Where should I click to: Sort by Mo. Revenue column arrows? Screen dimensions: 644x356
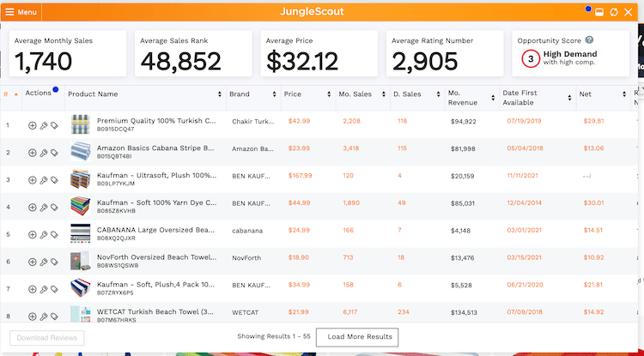(493, 98)
